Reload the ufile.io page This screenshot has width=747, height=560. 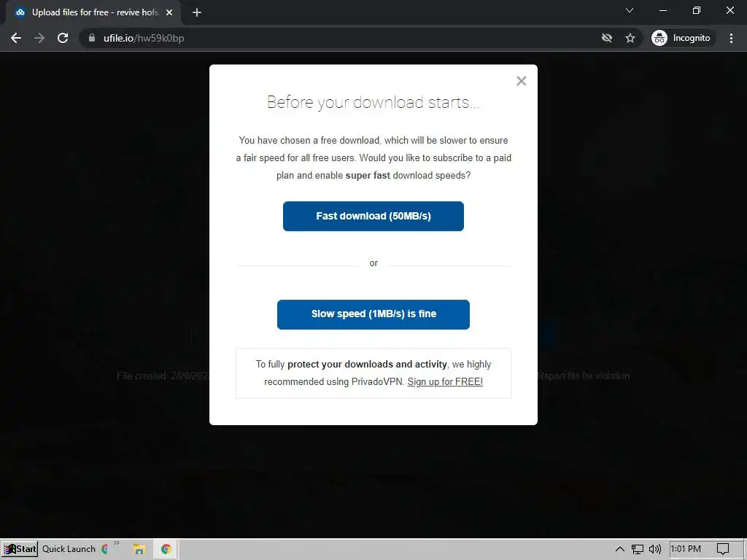click(x=63, y=38)
